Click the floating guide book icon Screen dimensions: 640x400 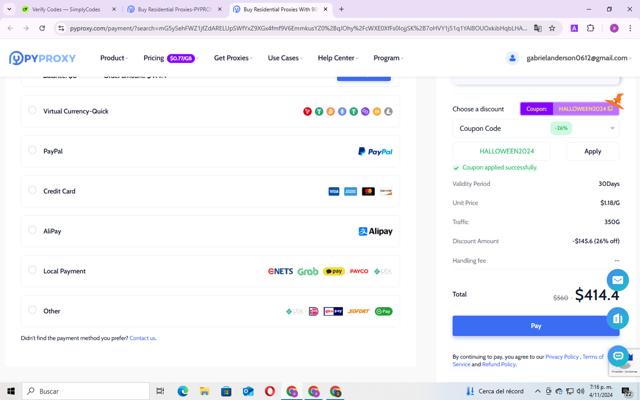point(618,318)
